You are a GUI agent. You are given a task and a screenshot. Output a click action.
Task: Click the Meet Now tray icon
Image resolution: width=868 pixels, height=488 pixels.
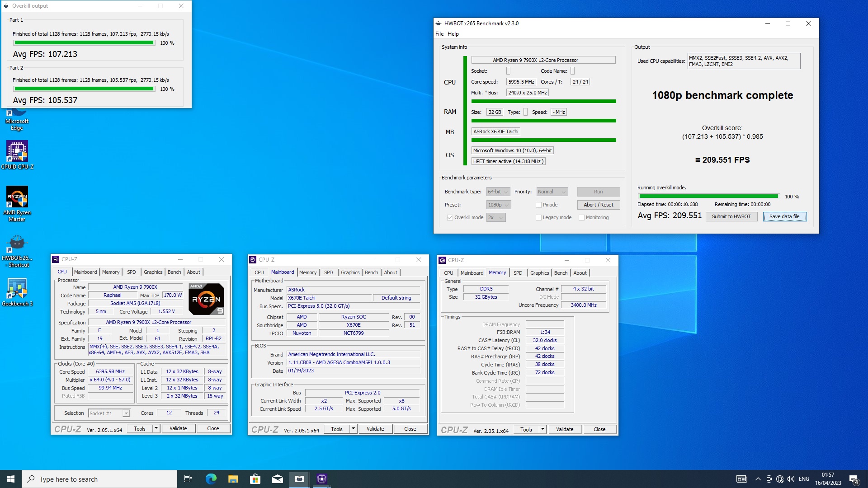point(769,479)
